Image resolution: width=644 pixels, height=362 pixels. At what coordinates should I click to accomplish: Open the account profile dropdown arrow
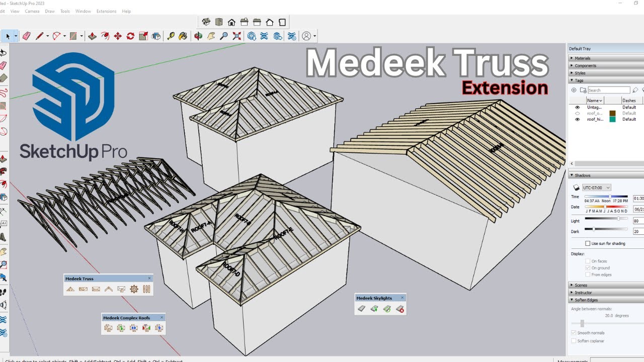click(314, 36)
